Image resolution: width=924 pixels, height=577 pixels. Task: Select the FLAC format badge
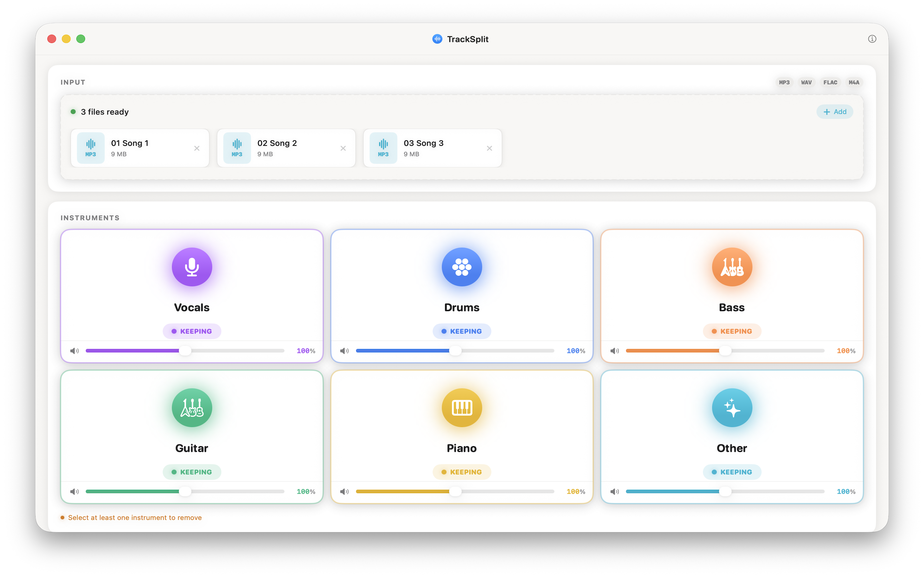(x=830, y=82)
